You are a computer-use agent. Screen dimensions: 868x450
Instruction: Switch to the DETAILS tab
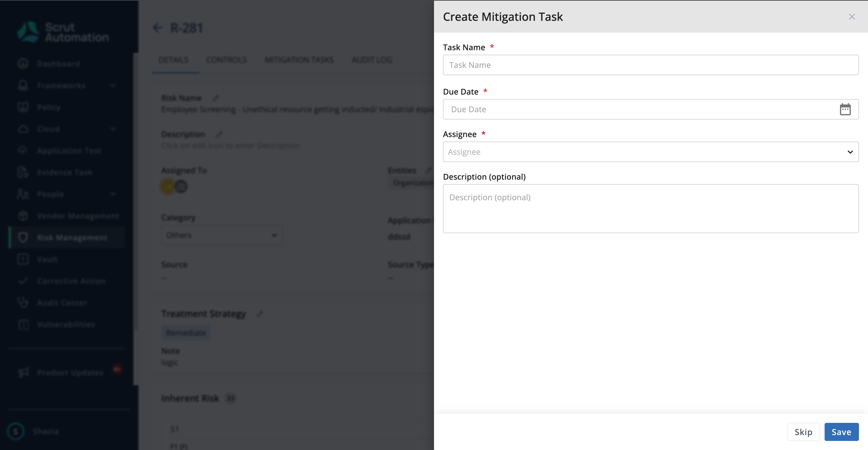point(174,60)
